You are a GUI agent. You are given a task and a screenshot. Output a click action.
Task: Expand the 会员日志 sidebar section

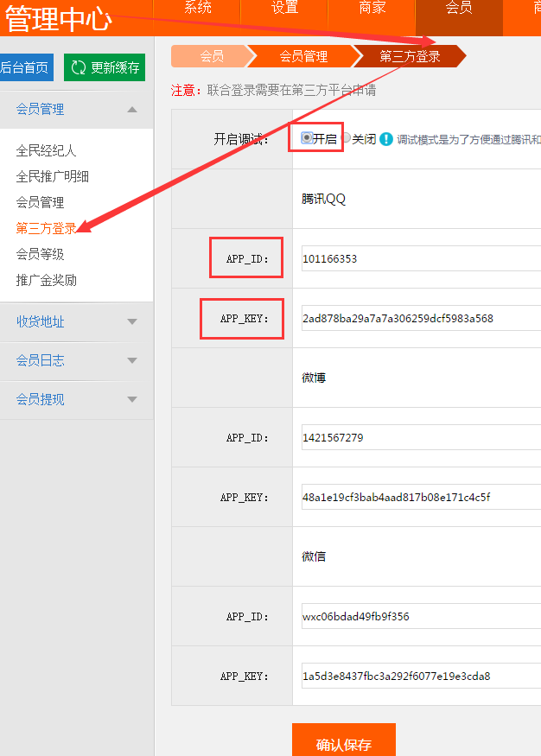pyautogui.click(x=77, y=360)
